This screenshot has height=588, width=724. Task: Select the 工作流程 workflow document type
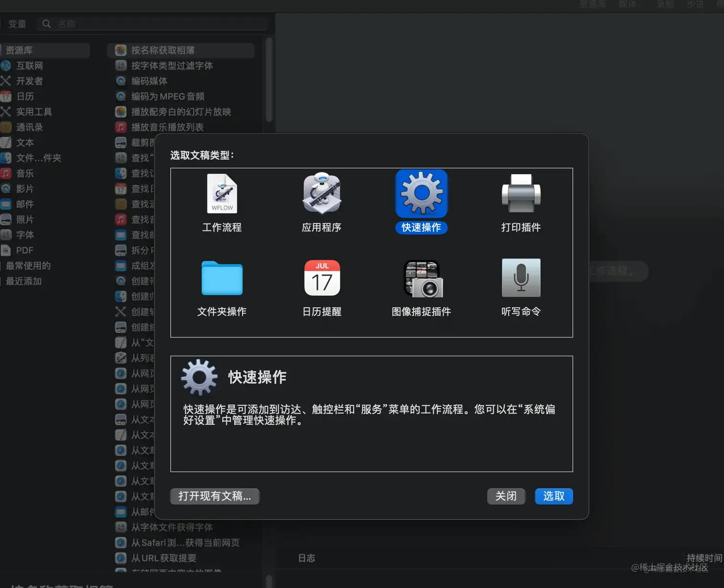click(x=222, y=203)
